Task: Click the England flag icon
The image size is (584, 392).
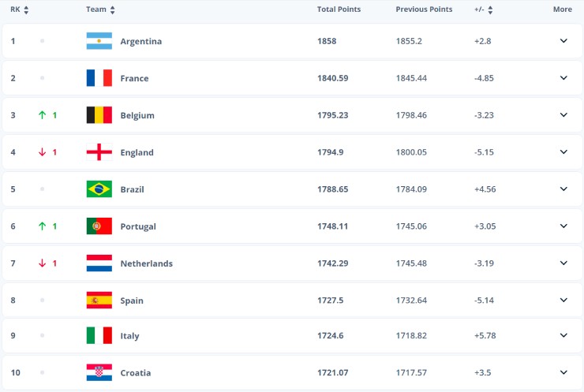Action: [99, 152]
